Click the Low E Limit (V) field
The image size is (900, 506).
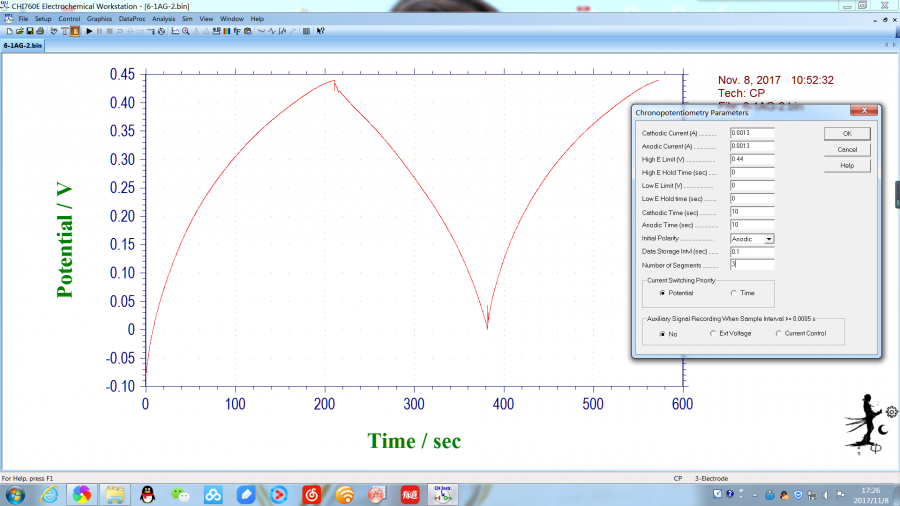[x=752, y=186]
